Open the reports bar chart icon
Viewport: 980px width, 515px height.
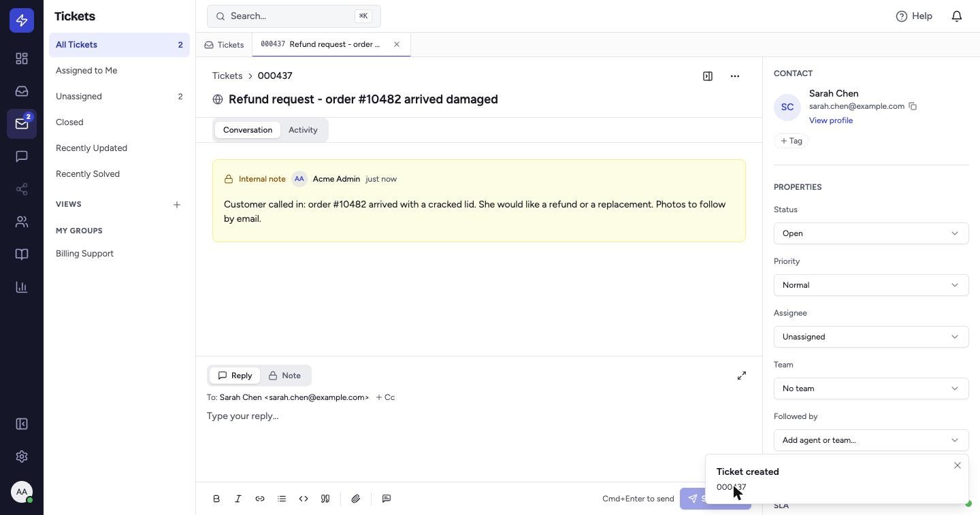tap(22, 287)
